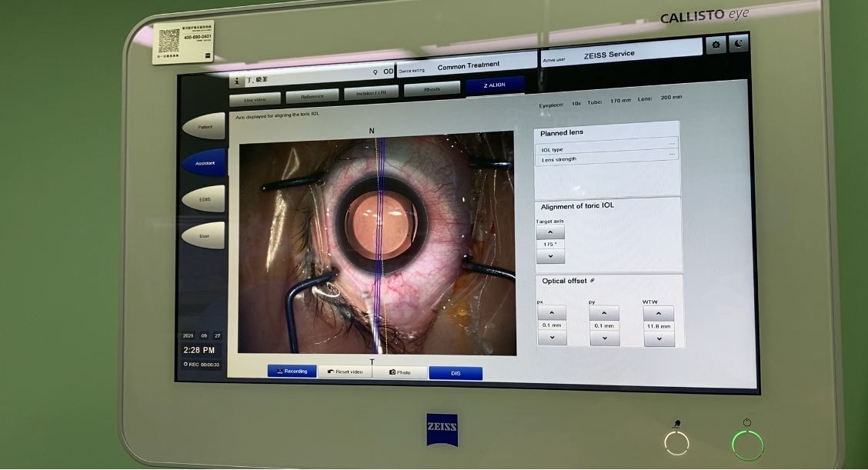Click the py value 0.1 mm
Screen dimensions: 868x470
tap(604, 325)
